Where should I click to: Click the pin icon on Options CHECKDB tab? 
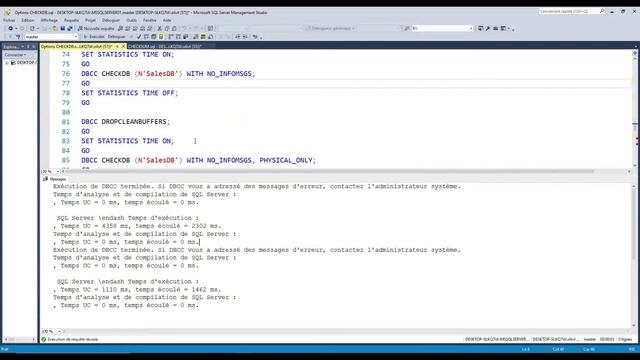pos(117,47)
